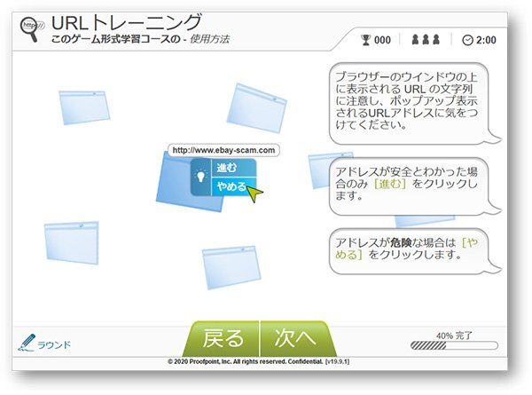
Task: Open the ラウンド link
Action: pos(53,344)
